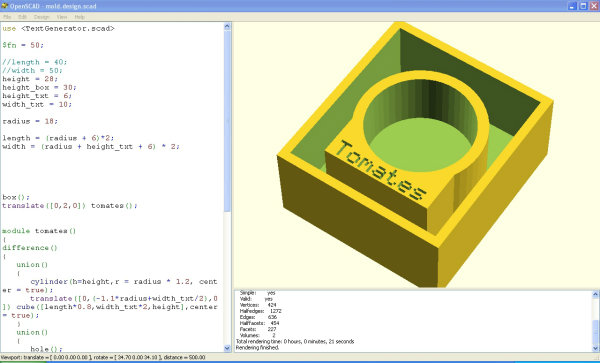600x363 pixels.
Task: Click the commented '//length = 40;' line
Action: click(34, 62)
